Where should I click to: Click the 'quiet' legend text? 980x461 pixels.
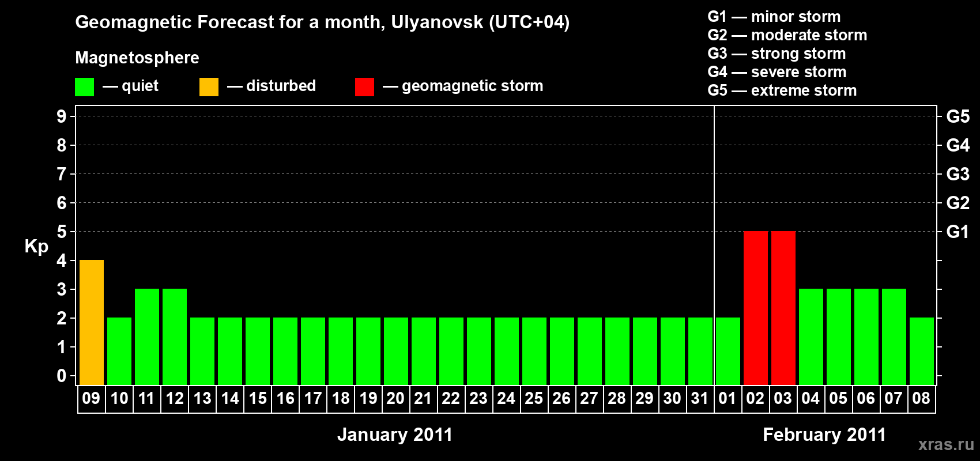pyautogui.click(x=140, y=86)
